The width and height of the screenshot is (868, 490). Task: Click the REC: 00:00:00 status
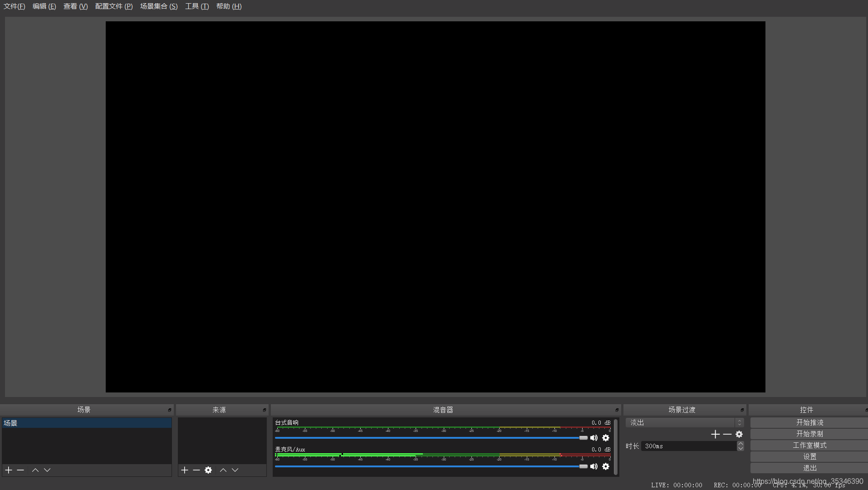tap(737, 485)
